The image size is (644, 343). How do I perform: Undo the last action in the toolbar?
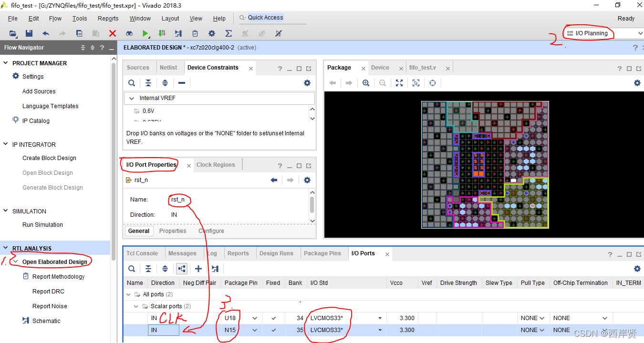pyautogui.click(x=46, y=33)
